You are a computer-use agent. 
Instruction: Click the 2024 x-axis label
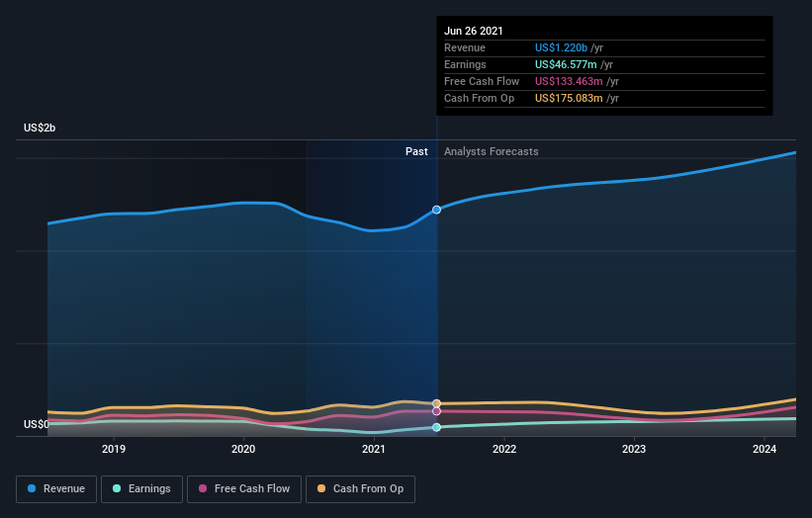765,449
